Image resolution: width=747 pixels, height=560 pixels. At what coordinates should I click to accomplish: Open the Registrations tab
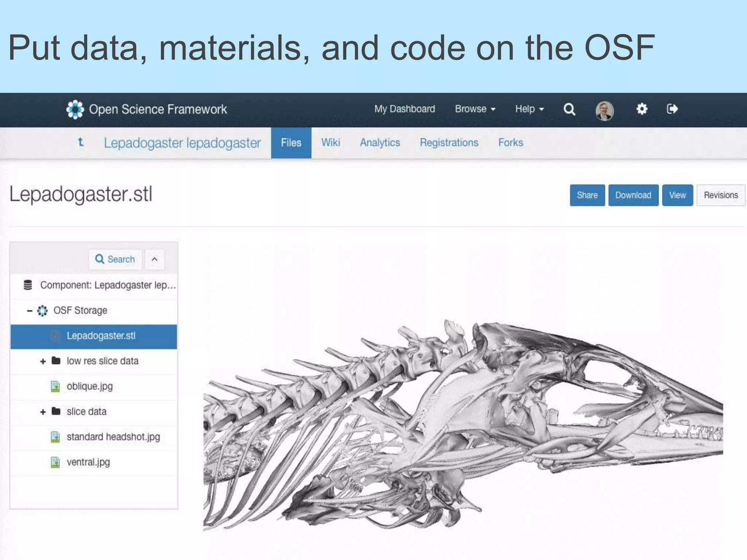[449, 143]
